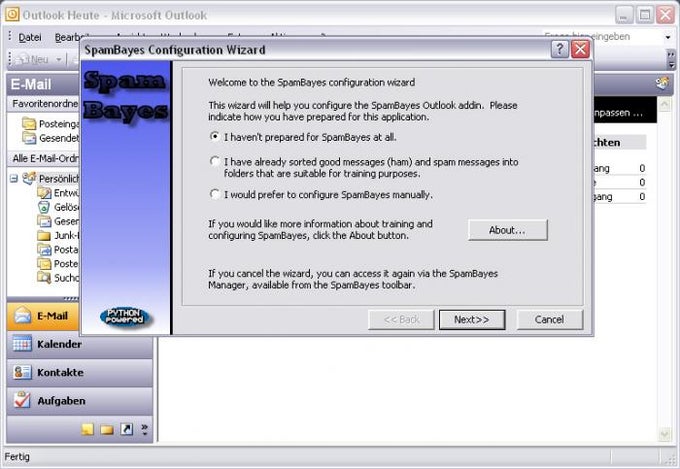Collapse the Persönliche Ordner tree node
This screenshot has width=680, height=469.
click(14, 178)
